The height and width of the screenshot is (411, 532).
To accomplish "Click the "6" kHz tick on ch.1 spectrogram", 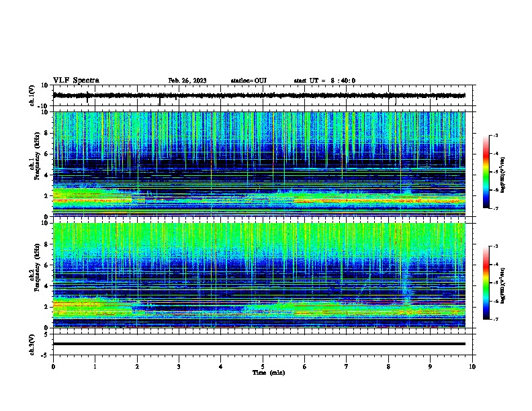I will point(47,154).
